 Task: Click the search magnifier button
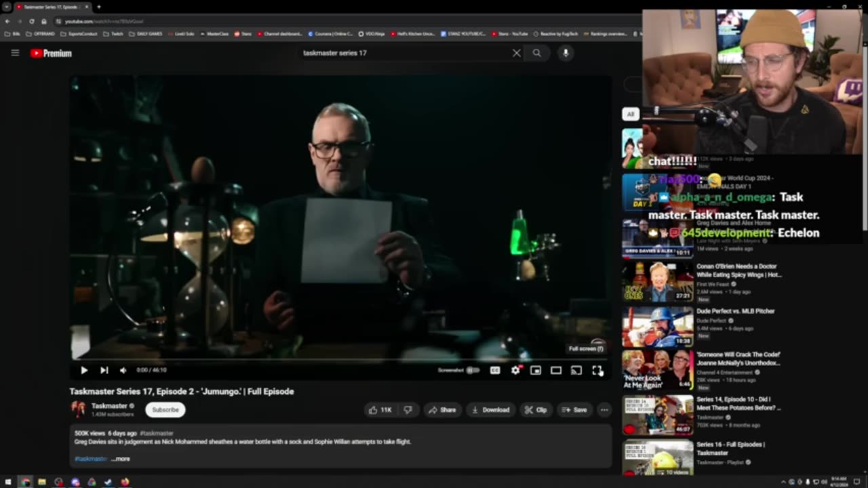pos(537,53)
